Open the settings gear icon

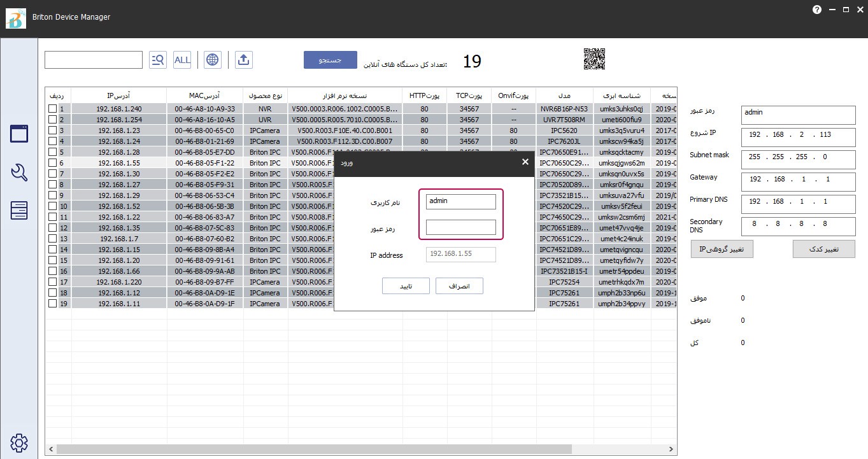19,442
